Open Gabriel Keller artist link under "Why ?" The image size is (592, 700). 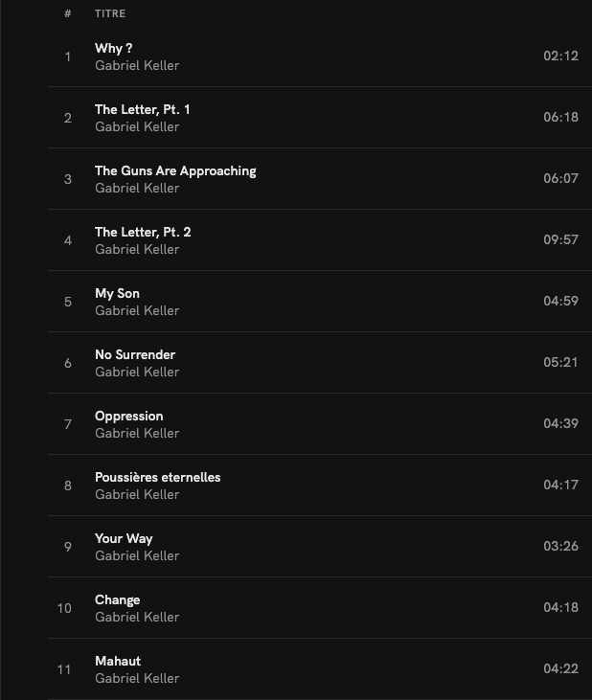[x=137, y=66]
